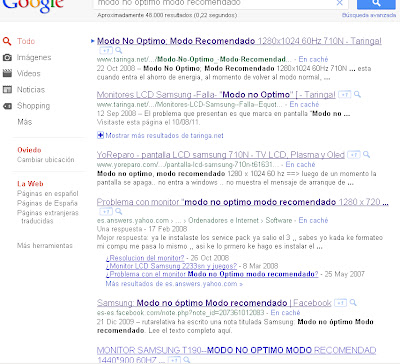This screenshot has height=364, width=400.
Task: Open Problema con monitor modo no optimo result
Action: pyautogui.click(x=243, y=202)
